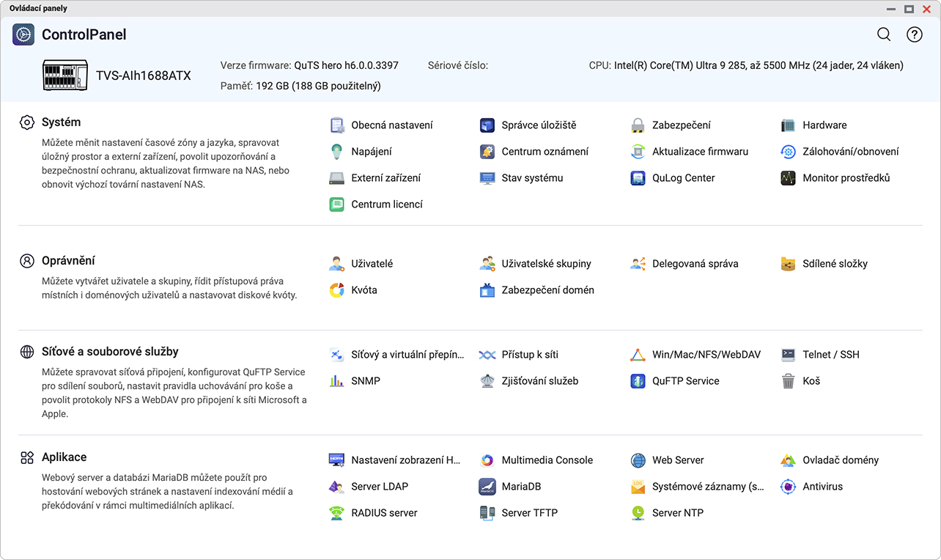This screenshot has height=560, width=941.
Task: Click the Sdílené složky folder icon
Action: [x=788, y=264]
